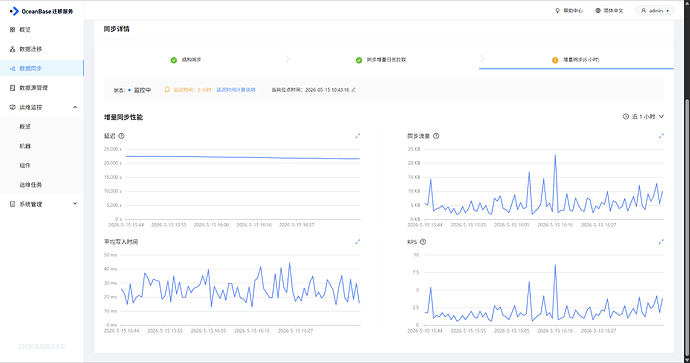This screenshot has width=690, height=363.
Task: Open 延迟时间计算说明 link
Action: click(236, 90)
